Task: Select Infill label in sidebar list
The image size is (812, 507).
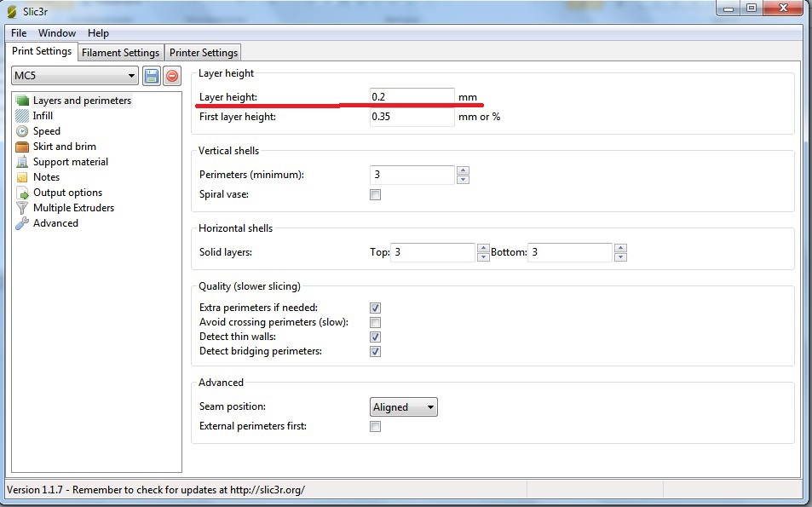Action: point(43,116)
